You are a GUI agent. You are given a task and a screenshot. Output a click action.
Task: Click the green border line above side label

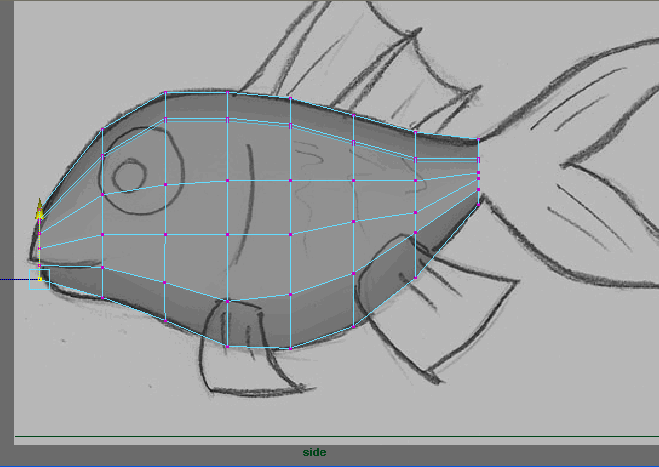tap(330, 438)
